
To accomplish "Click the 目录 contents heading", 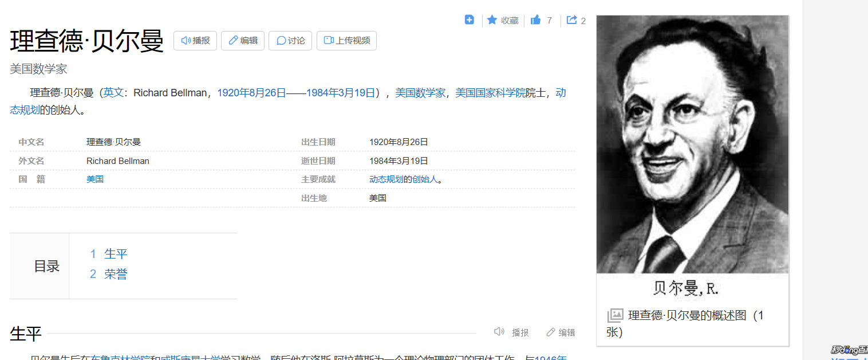I will (47, 266).
